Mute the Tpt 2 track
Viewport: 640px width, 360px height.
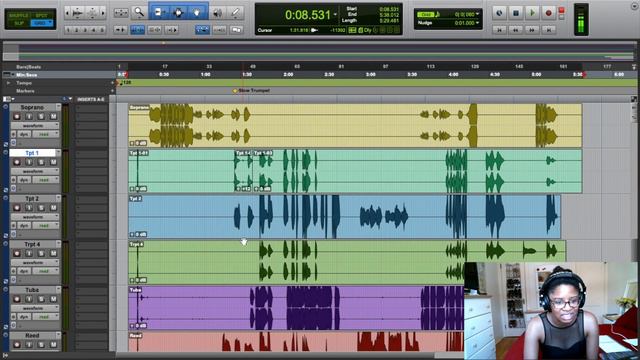click(53, 208)
